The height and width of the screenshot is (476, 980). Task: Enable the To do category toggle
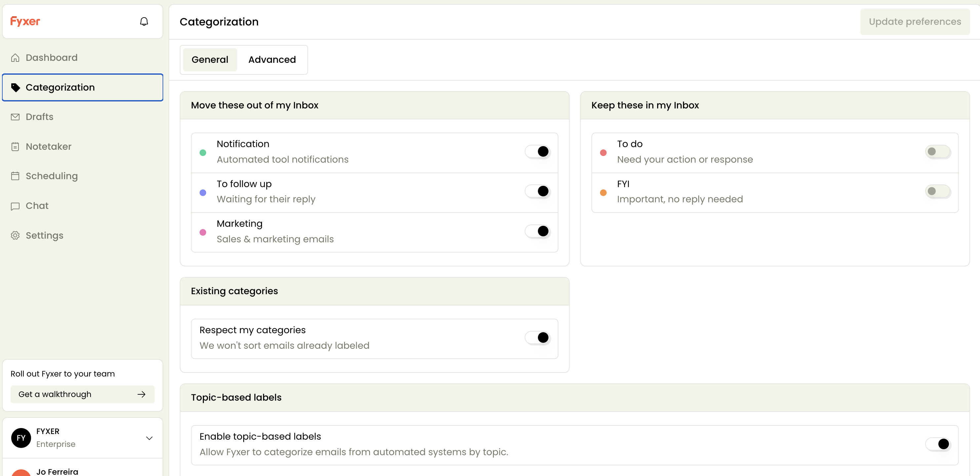click(937, 151)
